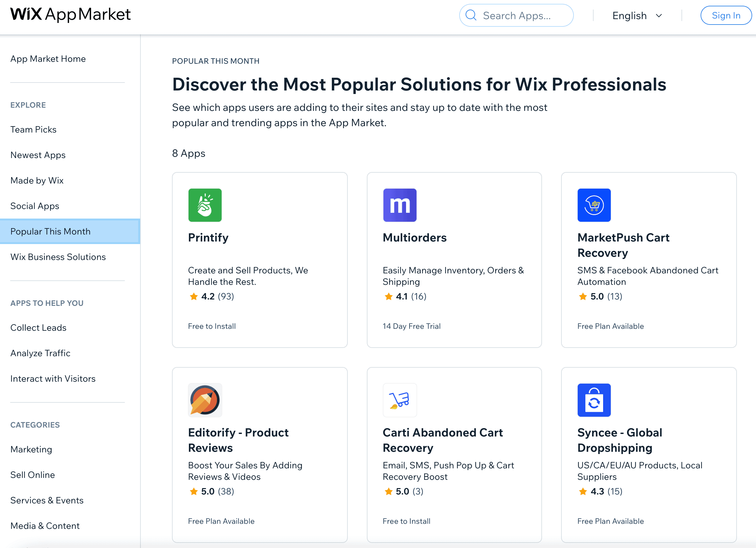Click the Wix App Market logo
The image size is (756, 548).
70,15
